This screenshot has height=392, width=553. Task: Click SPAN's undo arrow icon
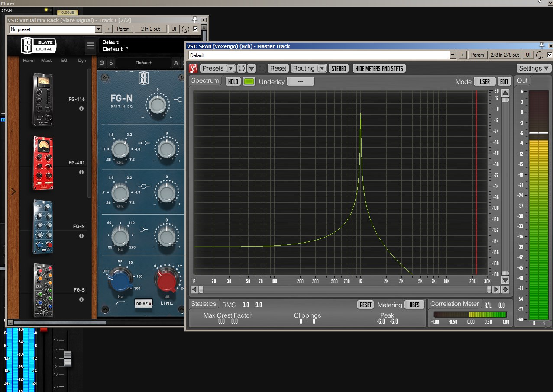click(x=242, y=68)
